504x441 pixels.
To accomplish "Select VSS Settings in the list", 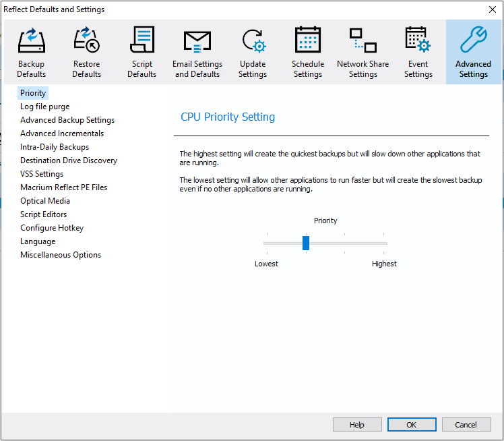I will [42, 174].
